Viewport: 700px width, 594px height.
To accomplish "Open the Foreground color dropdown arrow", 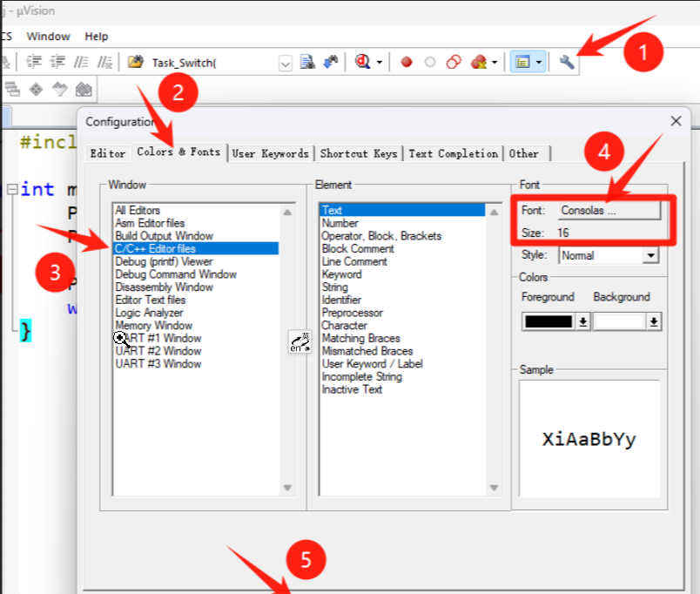I will click(583, 321).
